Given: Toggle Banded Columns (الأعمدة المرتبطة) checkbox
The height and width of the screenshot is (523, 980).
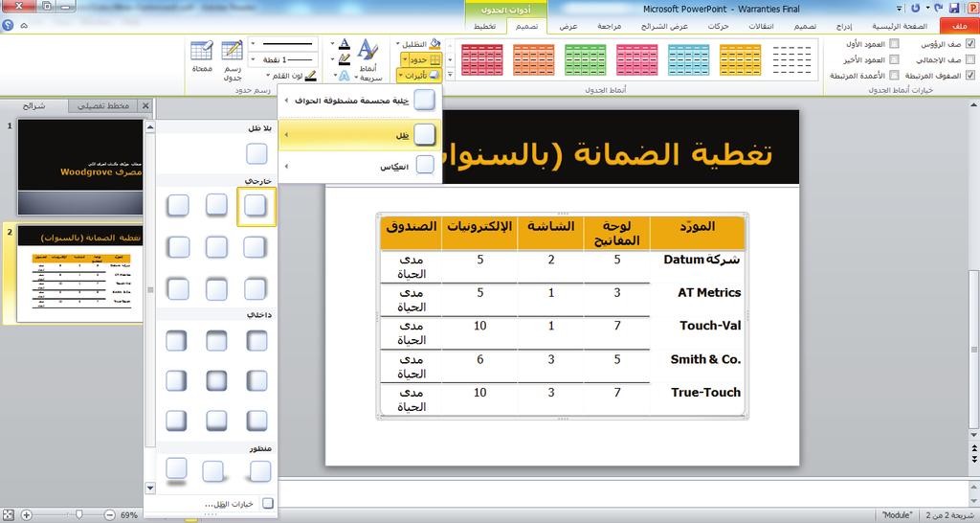Looking at the screenshot, I should click(895, 75).
